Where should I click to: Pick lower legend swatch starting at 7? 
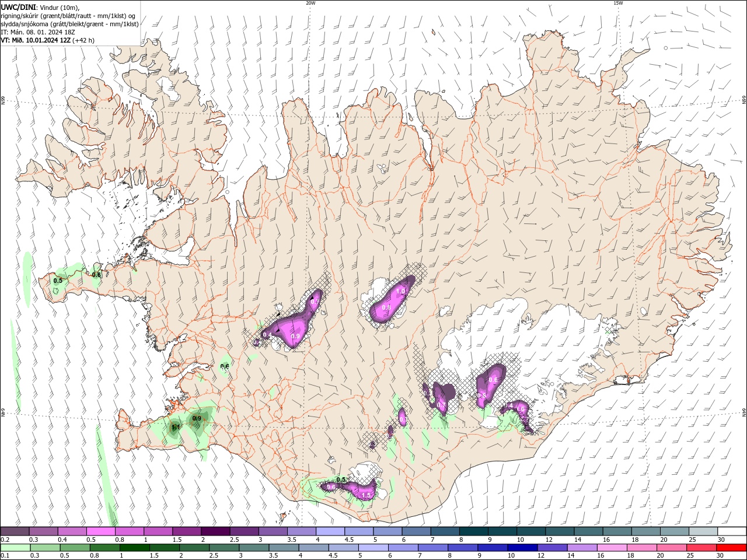pyautogui.click(x=433, y=548)
